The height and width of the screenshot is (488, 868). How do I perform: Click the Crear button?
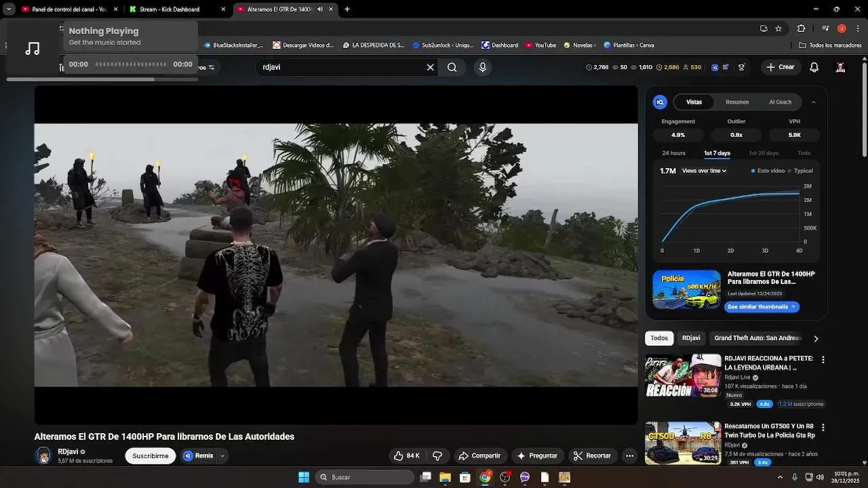click(780, 67)
